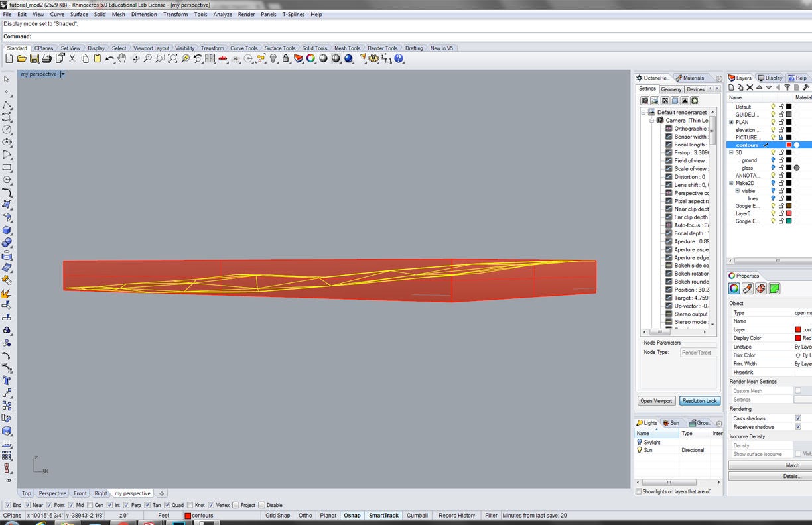Viewport: 812px width, 525px height.
Task: Click the Undo arrow icon
Action: pos(110,58)
